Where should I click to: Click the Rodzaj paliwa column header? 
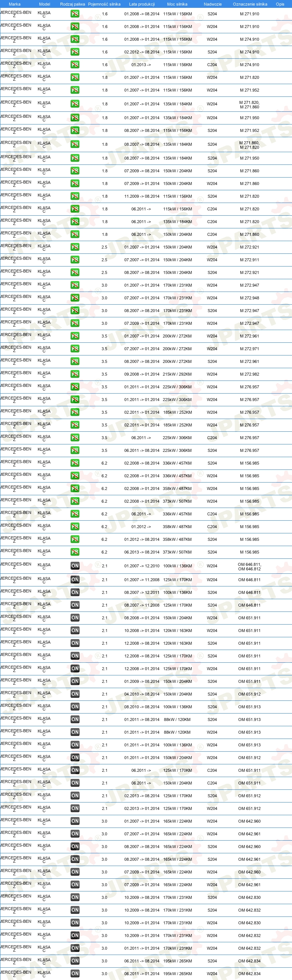point(72,4)
